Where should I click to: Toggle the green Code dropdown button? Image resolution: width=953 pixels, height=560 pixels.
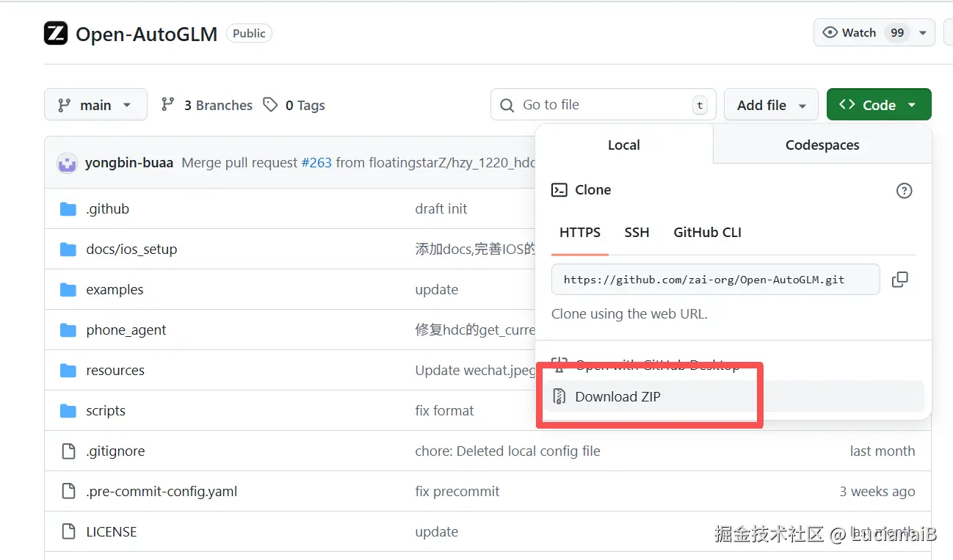click(879, 105)
